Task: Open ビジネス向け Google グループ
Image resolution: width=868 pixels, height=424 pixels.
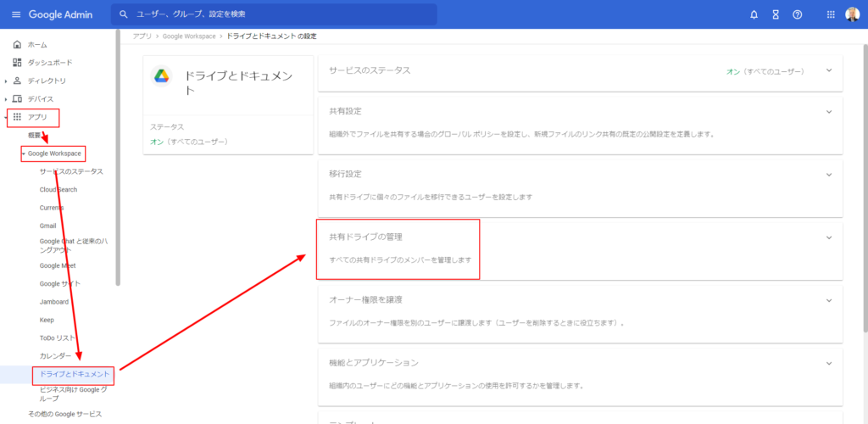Action: click(73, 394)
